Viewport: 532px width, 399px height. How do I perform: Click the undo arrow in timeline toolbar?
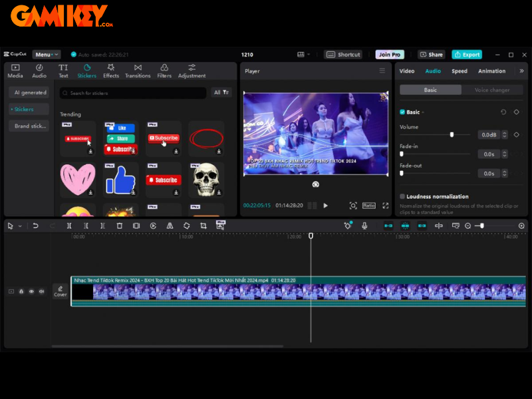pos(35,226)
